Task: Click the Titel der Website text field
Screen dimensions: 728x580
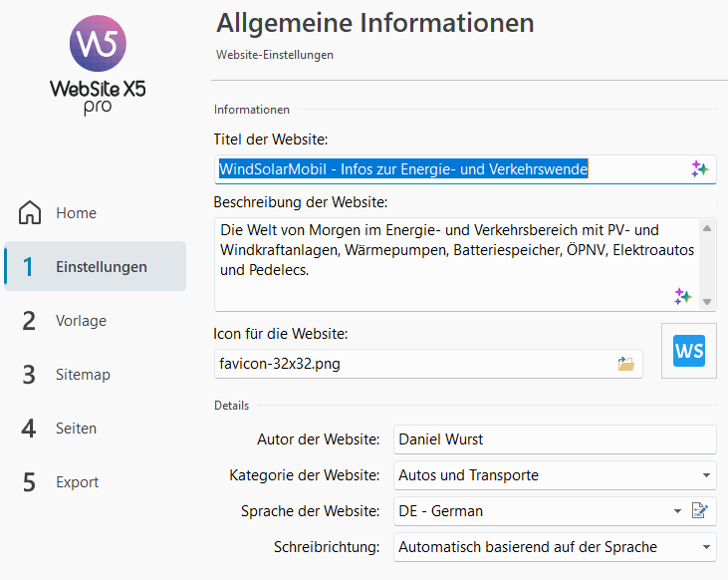Action: tap(465, 169)
